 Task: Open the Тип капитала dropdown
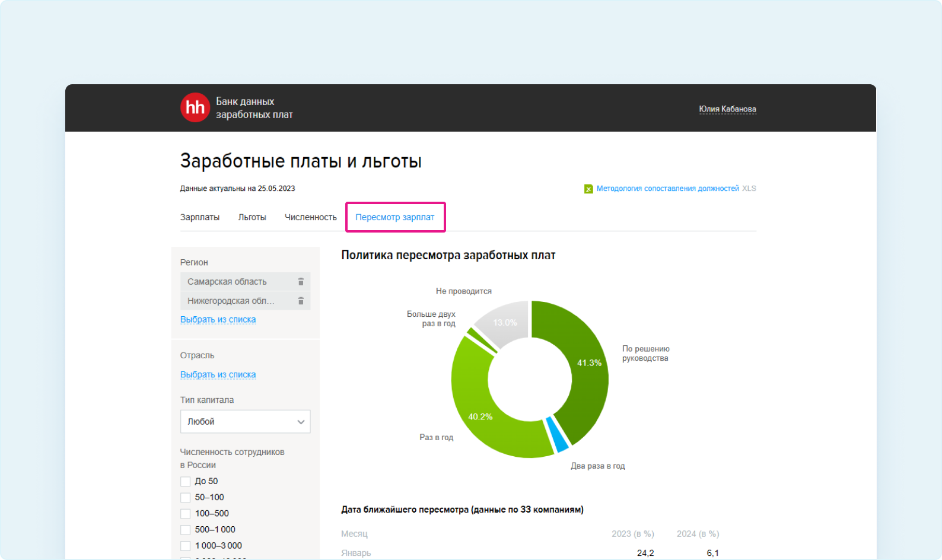point(245,421)
